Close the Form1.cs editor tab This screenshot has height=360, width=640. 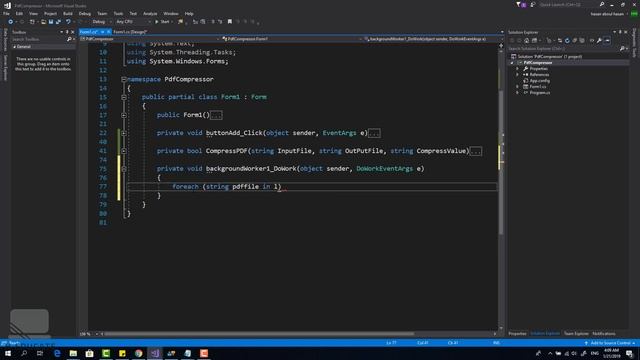tap(109, 32)
